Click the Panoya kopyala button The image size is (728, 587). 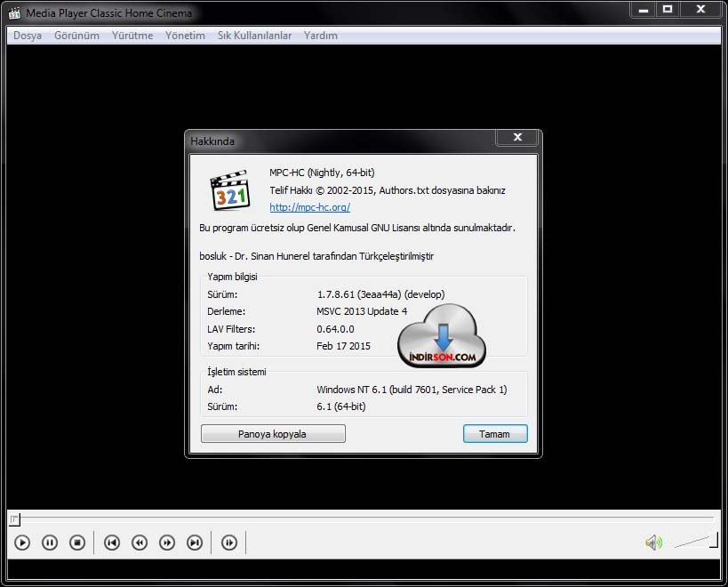tap(273, 434)
